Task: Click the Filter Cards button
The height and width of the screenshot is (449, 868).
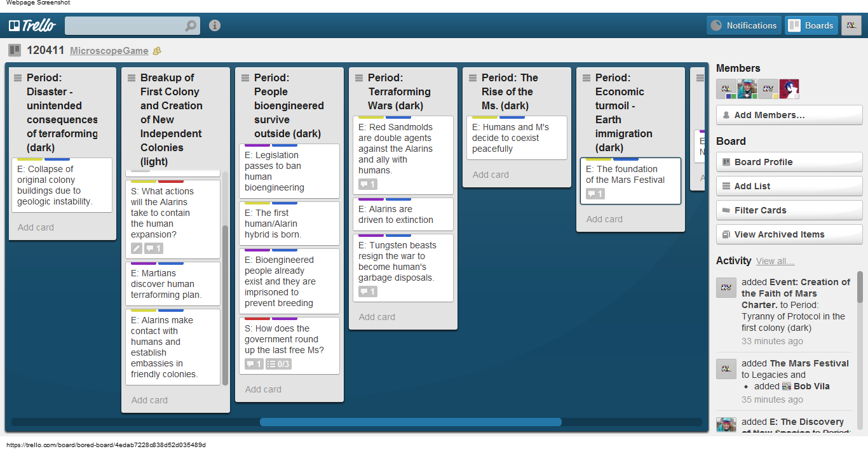Action: (789, 210)
